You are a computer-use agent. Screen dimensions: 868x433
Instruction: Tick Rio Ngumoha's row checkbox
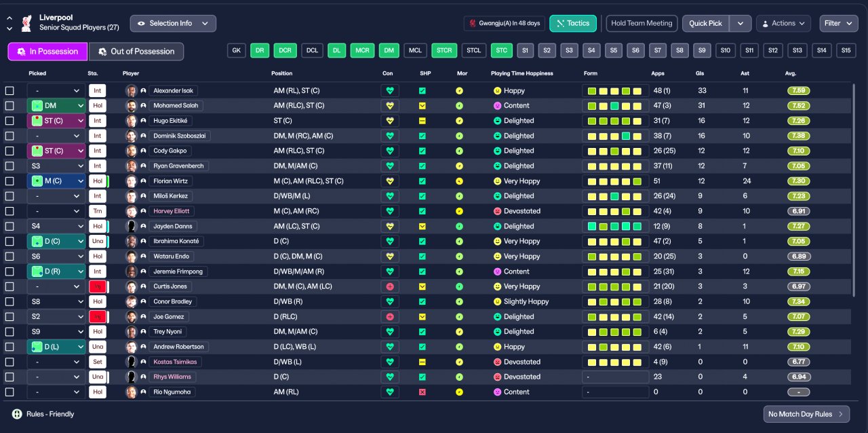9,392
